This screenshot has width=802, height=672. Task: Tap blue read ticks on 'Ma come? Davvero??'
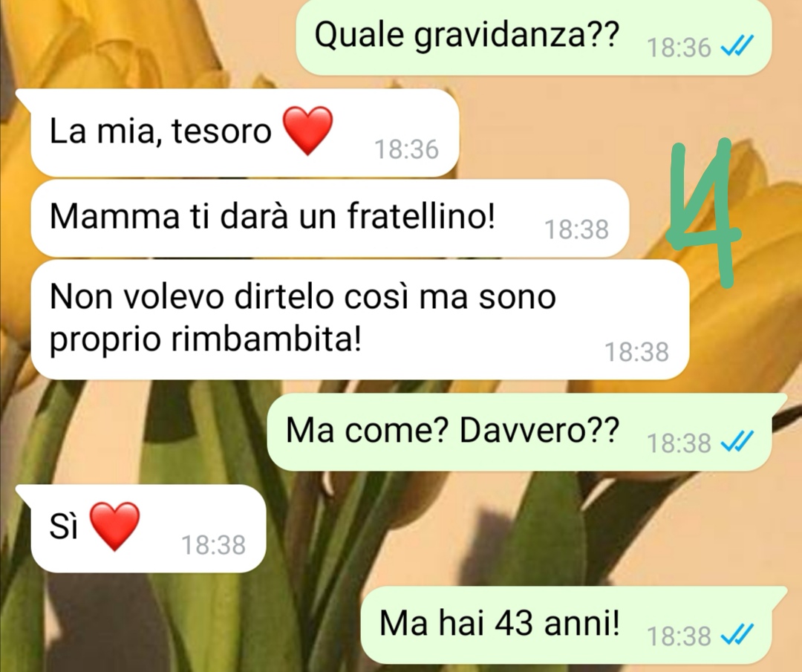pyautogui.click(x=737, y=442)
